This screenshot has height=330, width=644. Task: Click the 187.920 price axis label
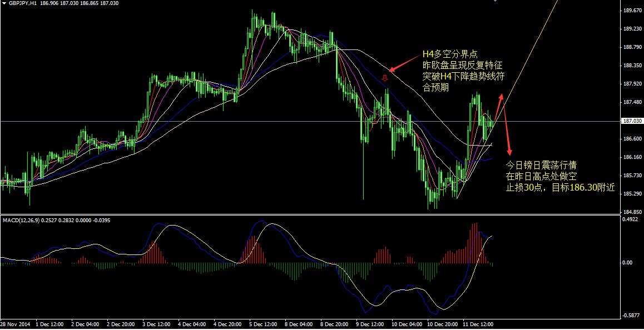pyautogui.click(x=633, y=84)
